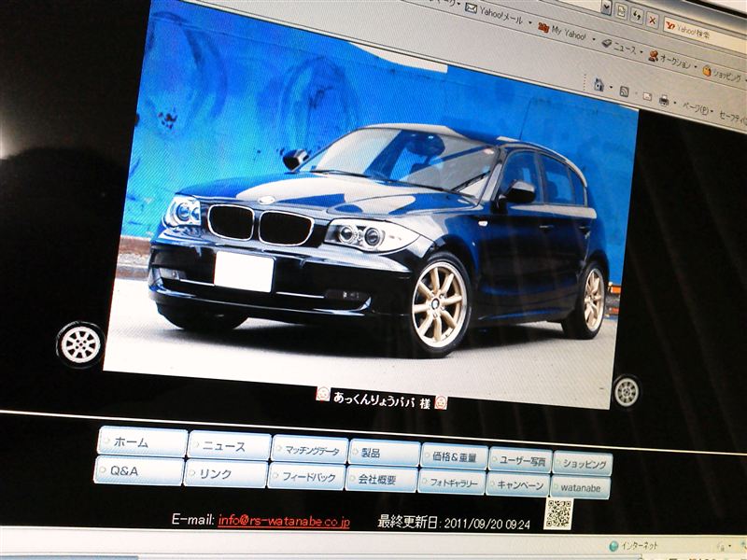
Task: Click the Yahoo! Mail envelope icon
Action: click(472, 8)
